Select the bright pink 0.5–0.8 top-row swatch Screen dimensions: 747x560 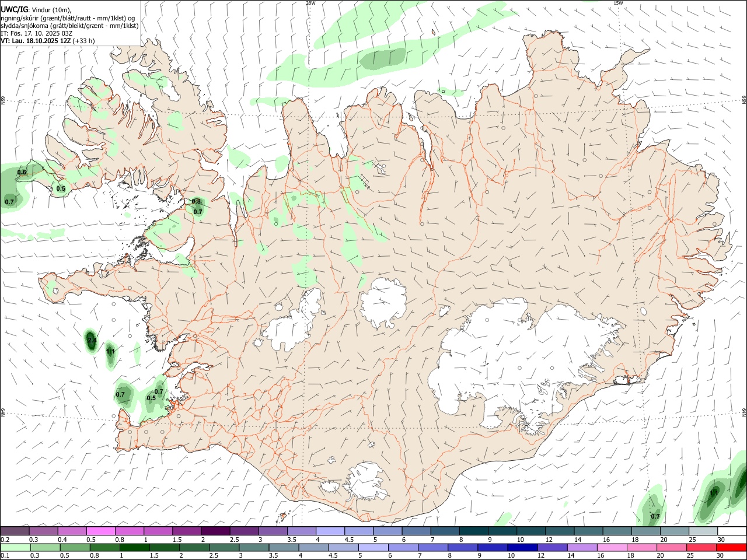pyautogui.click(x=100, y=531)
